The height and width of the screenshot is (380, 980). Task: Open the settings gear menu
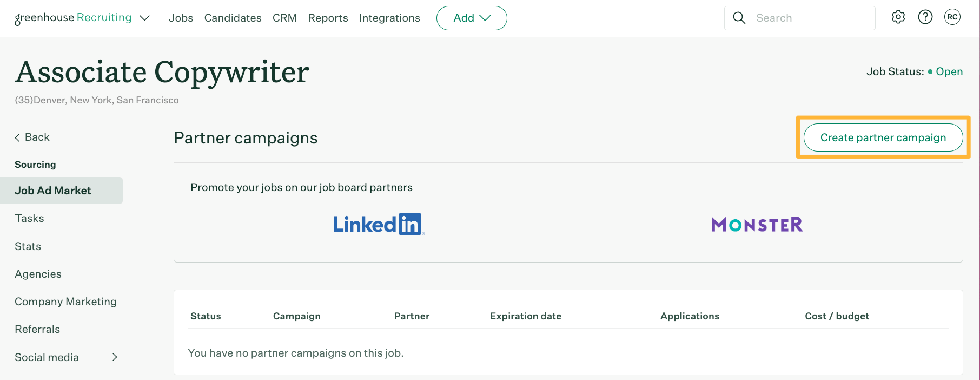(x=898, y=17)
